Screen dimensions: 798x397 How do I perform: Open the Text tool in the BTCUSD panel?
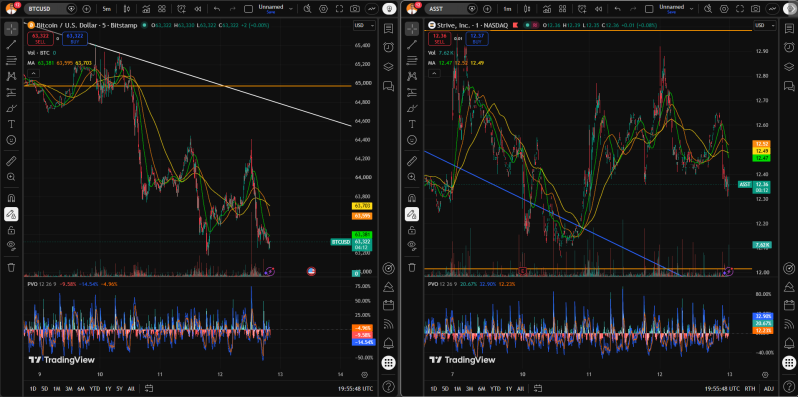11,124
